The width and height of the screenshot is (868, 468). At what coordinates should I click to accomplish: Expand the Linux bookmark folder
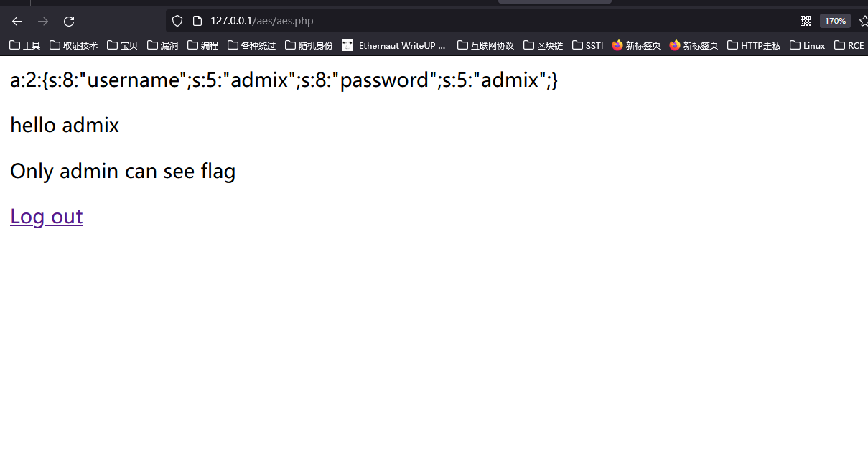click(808, 45)
